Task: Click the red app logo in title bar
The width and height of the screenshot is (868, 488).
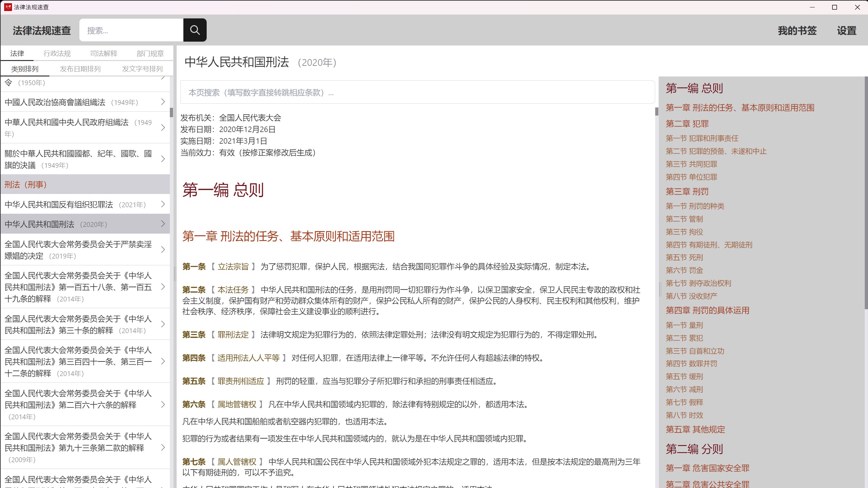Action: pyautogui.click(x=8, y=7)
